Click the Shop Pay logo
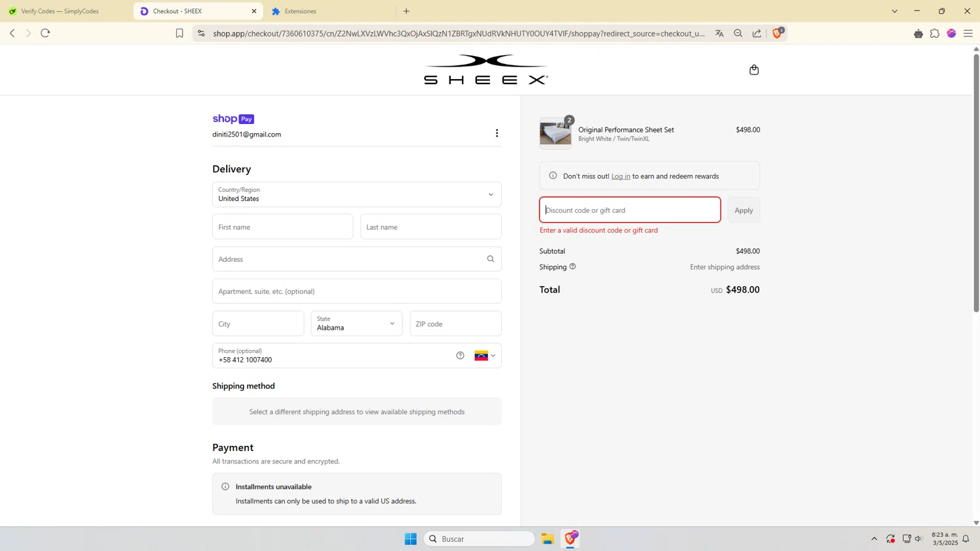This screenshot has width=980, height=551. [233, 119]
